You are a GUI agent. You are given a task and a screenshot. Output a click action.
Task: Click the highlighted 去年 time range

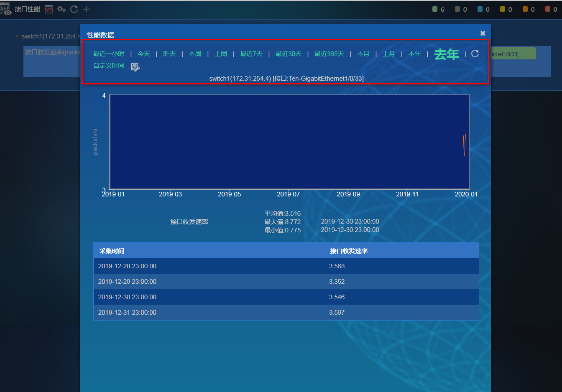pyautogui.click(x=447, y=54)
